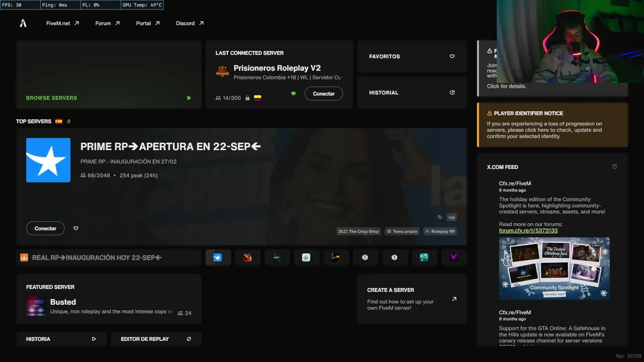Screen dimensions: 644x362
Task: Open the forum.cfx.re/t/5373133 link
Action: click(528, 231)
